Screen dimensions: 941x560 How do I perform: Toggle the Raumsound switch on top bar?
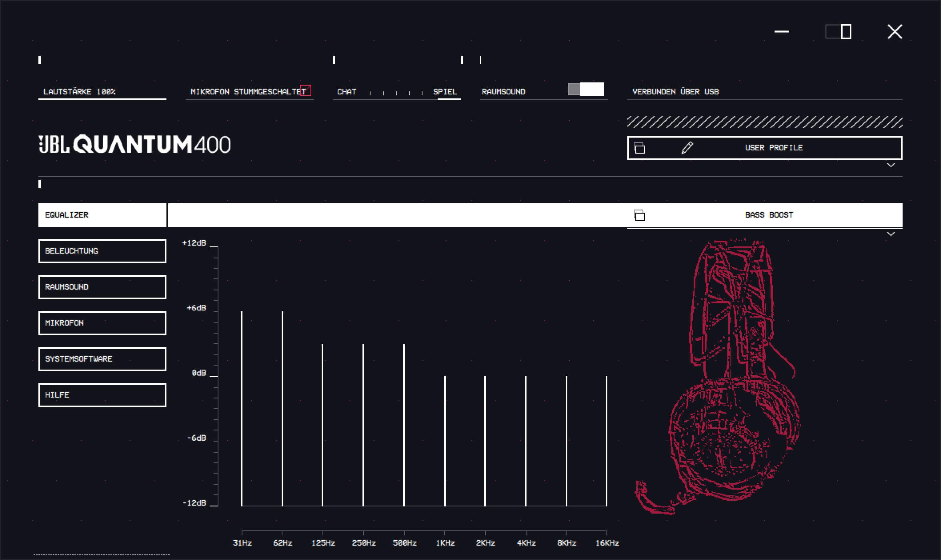(586, 89)
